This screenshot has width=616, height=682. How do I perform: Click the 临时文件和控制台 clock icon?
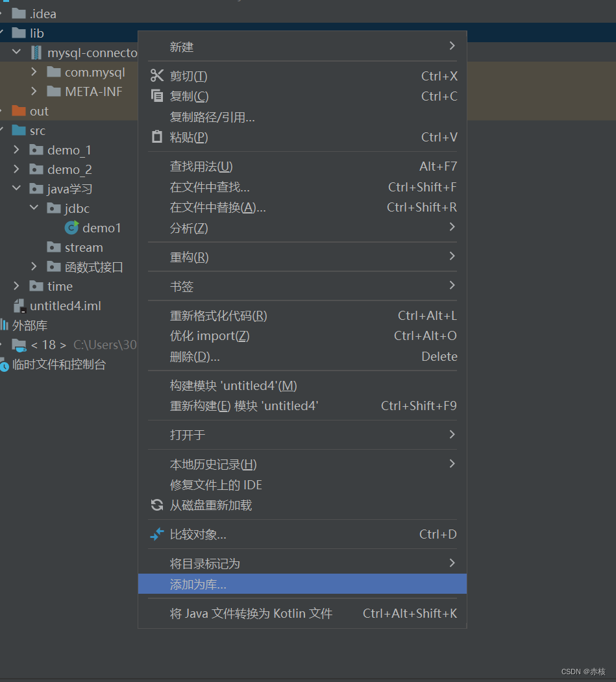(x=5, y=365)
